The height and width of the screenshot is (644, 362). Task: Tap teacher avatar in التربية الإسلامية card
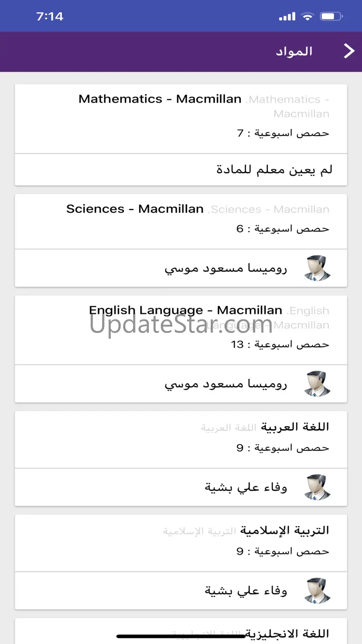point(317,591)
